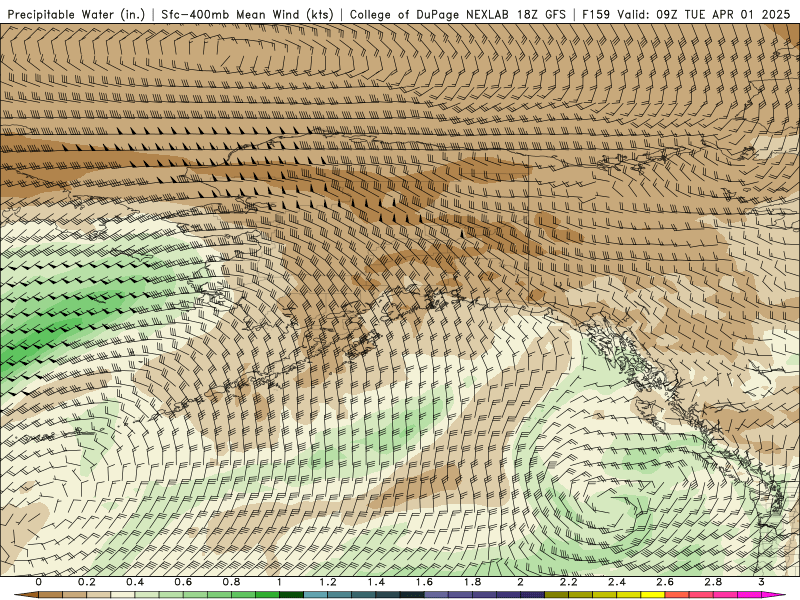Click the dark green swatch right of 1
The image size is (800, 600).
pyautogui.click(x=291, y=594)
